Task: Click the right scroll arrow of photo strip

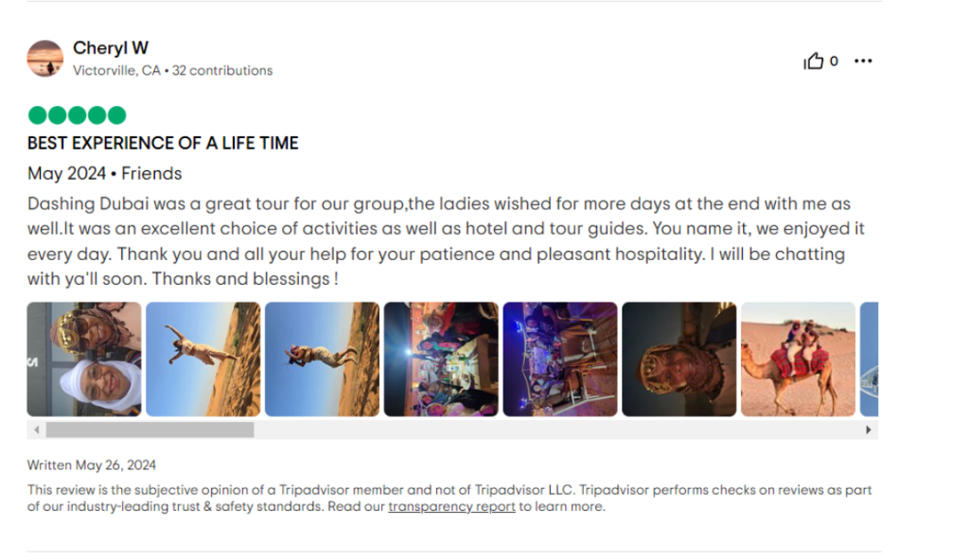Action: tap(869, 429)
